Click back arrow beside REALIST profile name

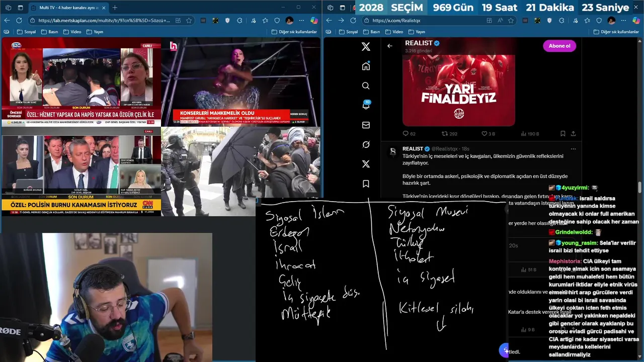click(390, 46)
